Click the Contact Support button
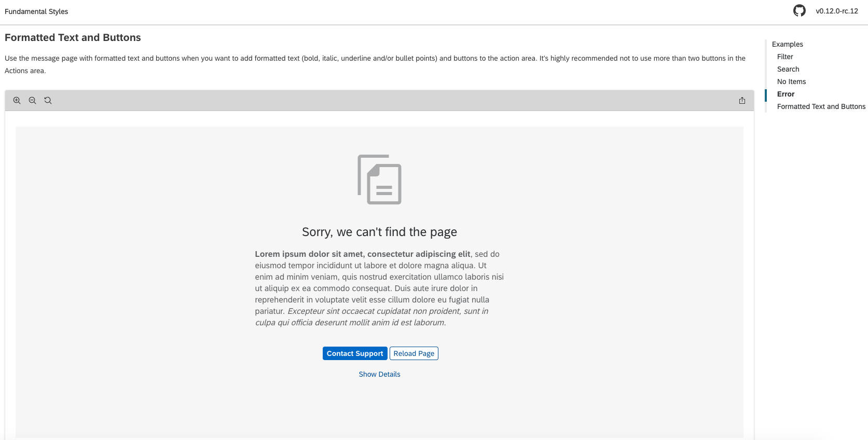 (x=355, y=353)
